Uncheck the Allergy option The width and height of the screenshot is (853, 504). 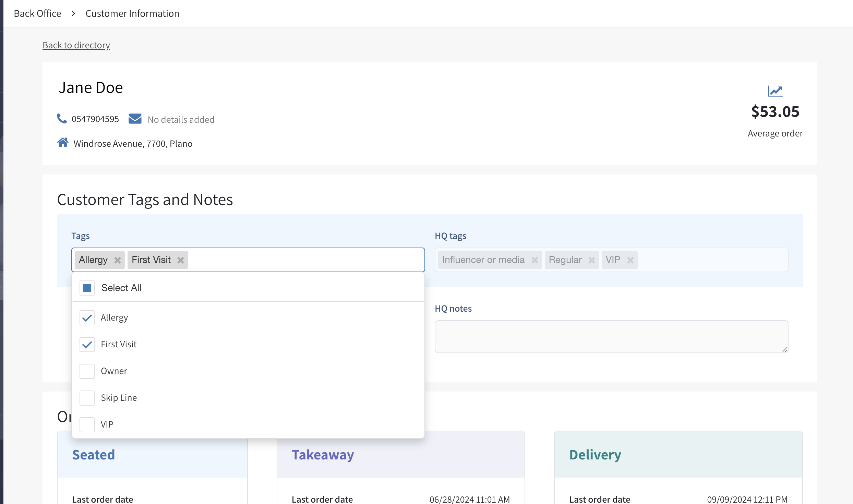pyautogui.click(x=87, y=318)
